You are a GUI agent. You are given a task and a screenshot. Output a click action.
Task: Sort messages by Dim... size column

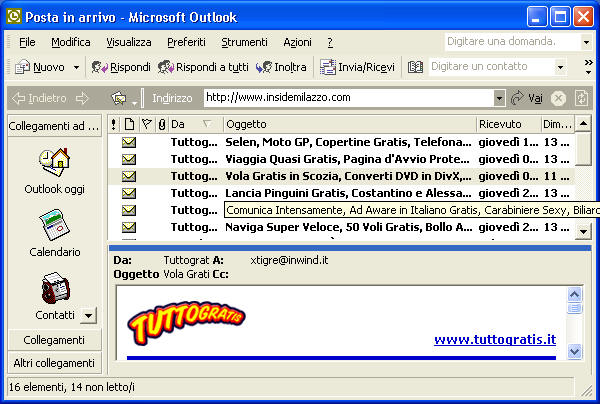click(558, 124)
